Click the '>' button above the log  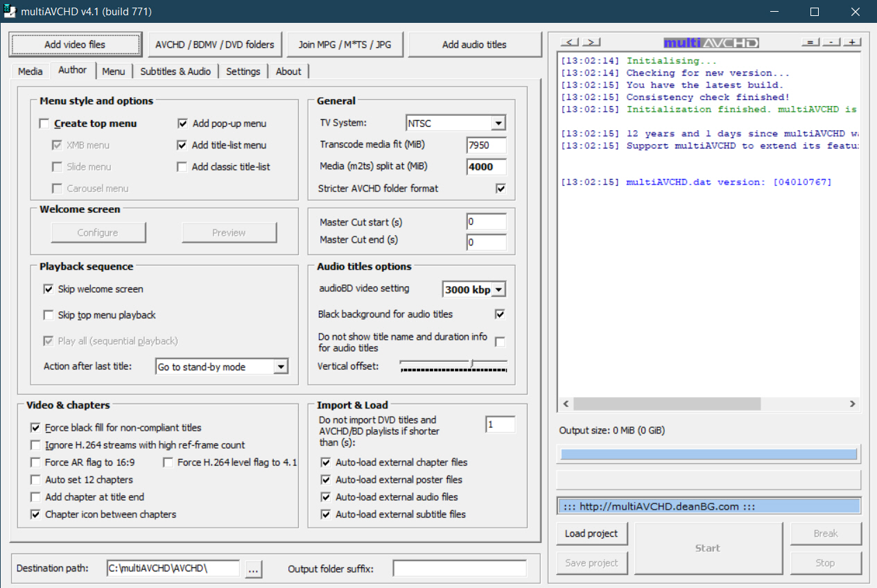pos(591,42)
